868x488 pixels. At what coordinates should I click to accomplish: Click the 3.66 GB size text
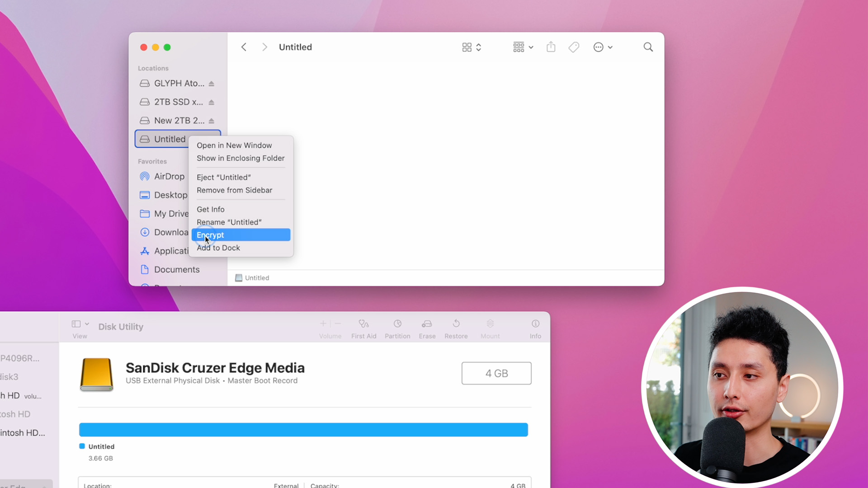pos(101,458)
